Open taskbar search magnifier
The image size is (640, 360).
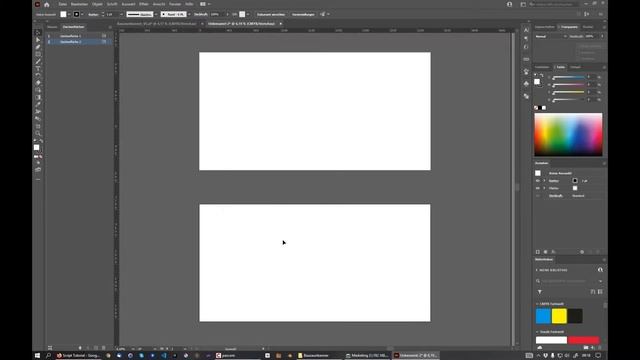coord(48,356)
